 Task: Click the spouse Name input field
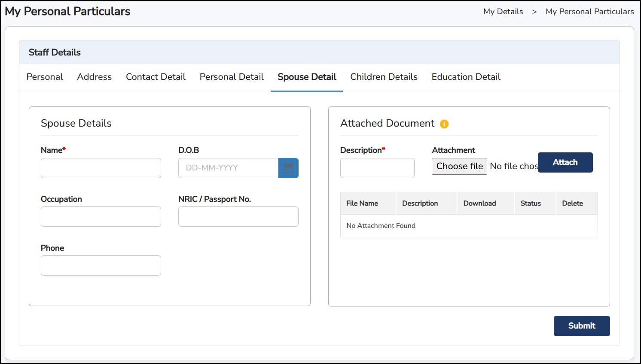(x=101, y=168)
